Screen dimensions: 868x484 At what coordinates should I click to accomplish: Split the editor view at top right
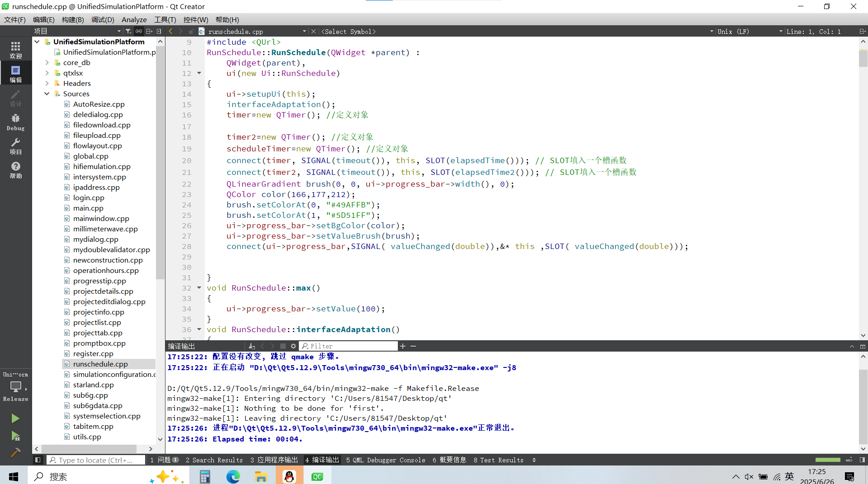862,31
